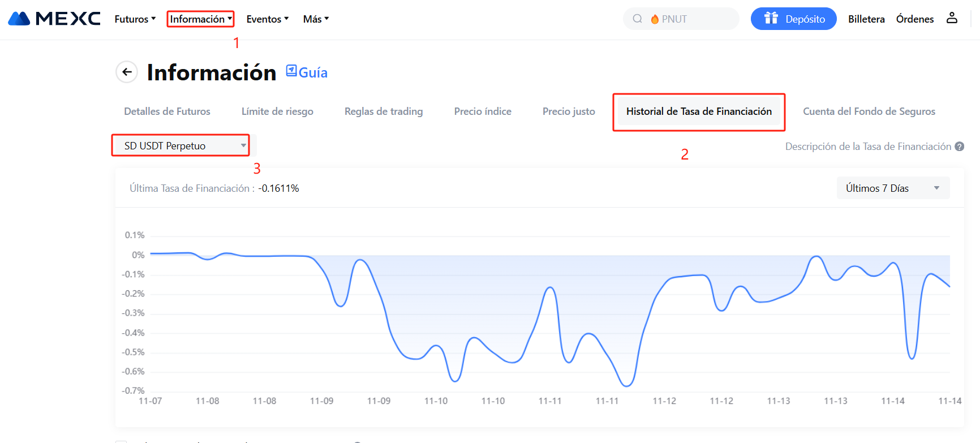Click the Billetera link
Image resolution: width=980 pixels, height=443 pixels.
click(866, 19)
